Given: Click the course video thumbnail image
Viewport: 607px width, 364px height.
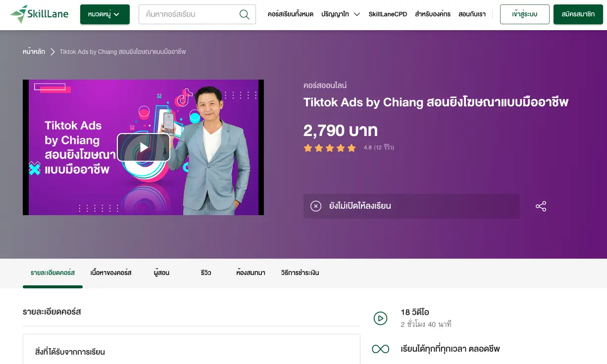Looking at the screenshot, I should [144, 147].
